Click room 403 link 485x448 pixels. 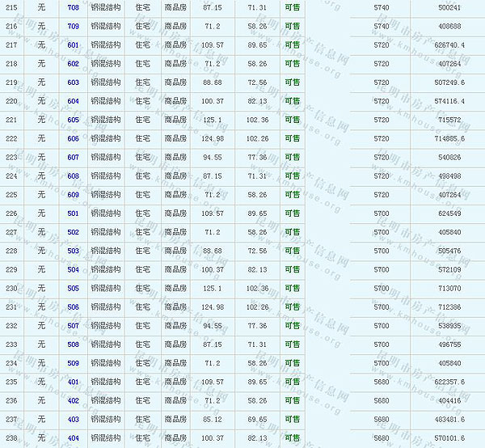[73, 419]
